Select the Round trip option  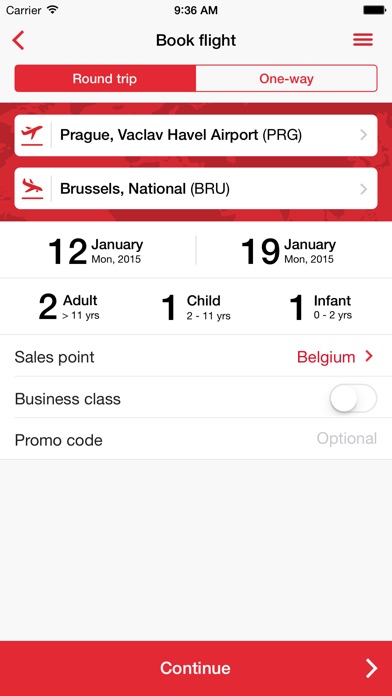[105, 79]
